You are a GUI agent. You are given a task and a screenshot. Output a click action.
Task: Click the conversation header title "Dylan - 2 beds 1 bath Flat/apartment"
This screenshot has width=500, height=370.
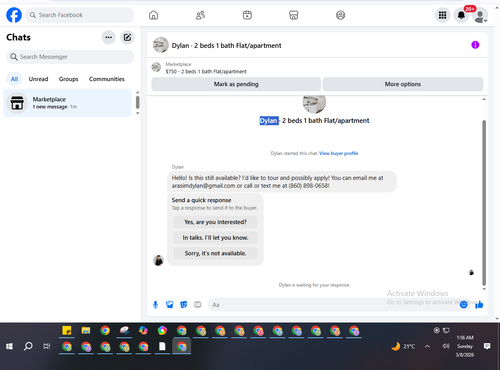(226, 45)
